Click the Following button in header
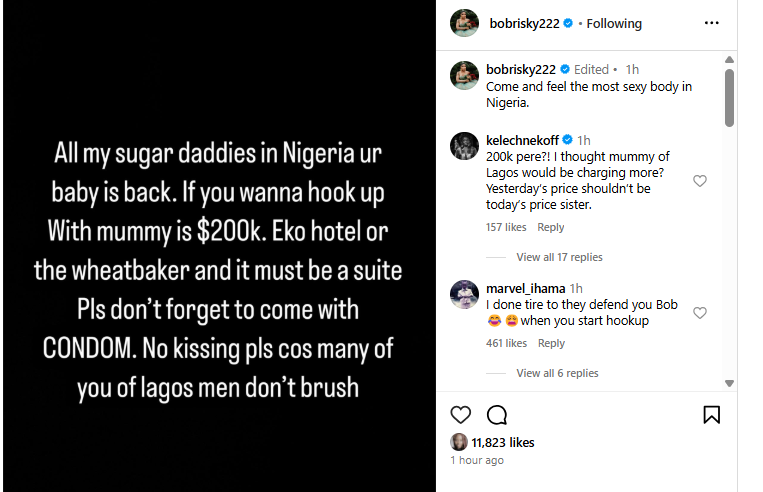This screenshot has height=492, width=763. (x=614, y=23)
